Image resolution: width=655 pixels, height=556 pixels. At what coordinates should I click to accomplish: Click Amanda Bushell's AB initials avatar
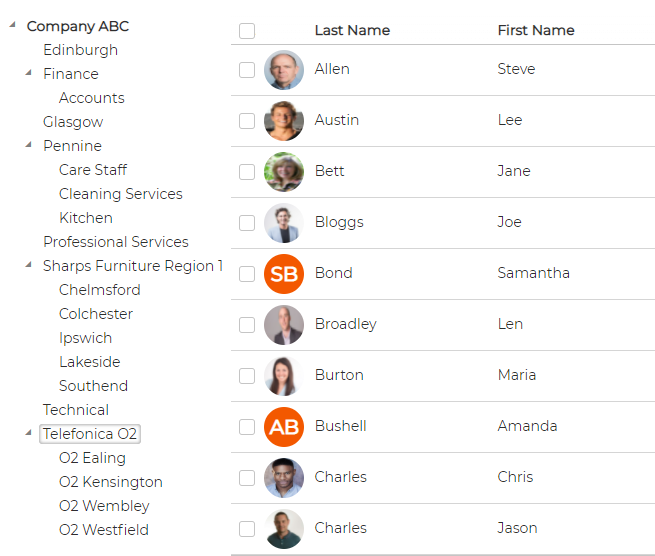pyautogui.click(x=284, y=427)
